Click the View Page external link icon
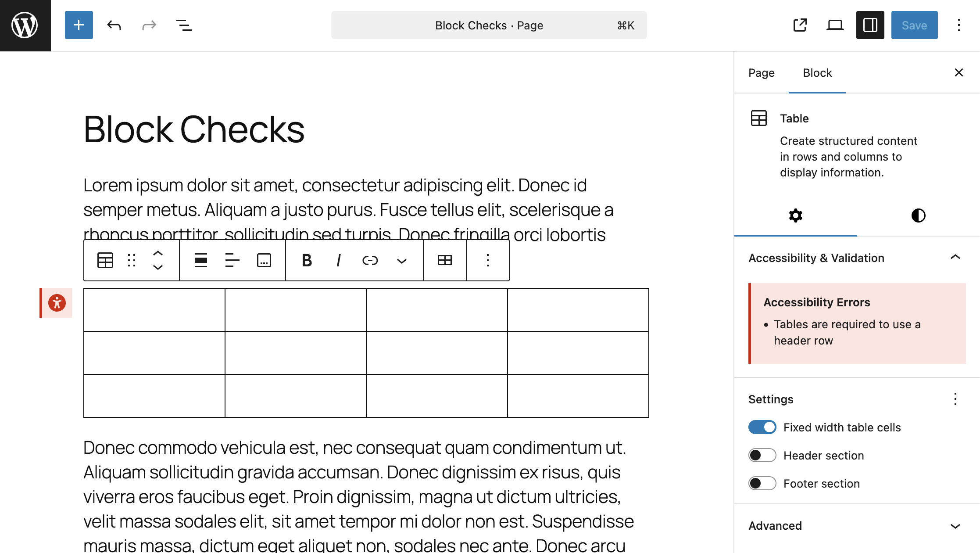The width and height of the screenshot is (980, 553). 800,25
